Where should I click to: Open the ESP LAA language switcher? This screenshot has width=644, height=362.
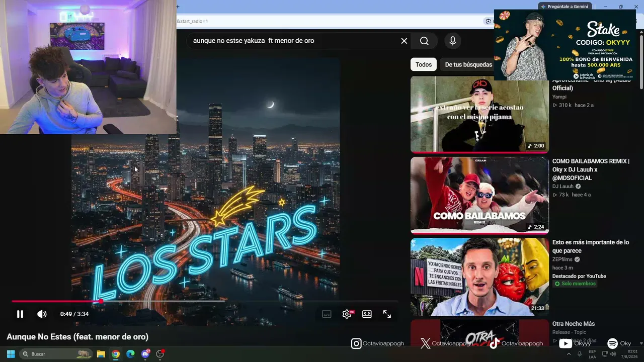(592, 354)
